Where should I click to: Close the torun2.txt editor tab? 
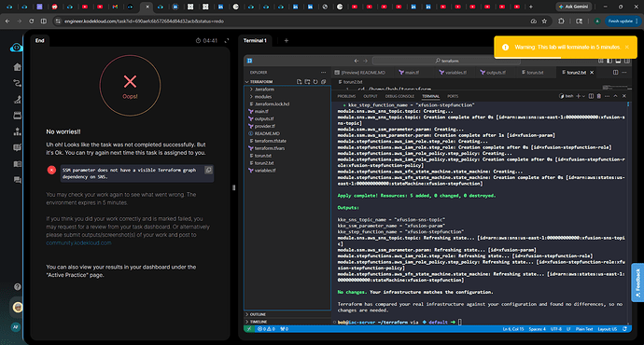point(592,72)
